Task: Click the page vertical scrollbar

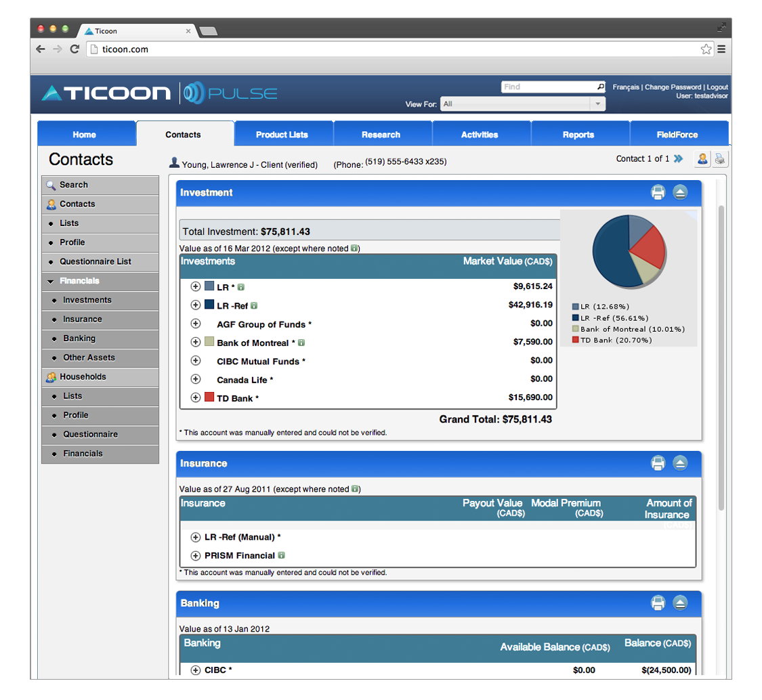Action: point(721,357)
